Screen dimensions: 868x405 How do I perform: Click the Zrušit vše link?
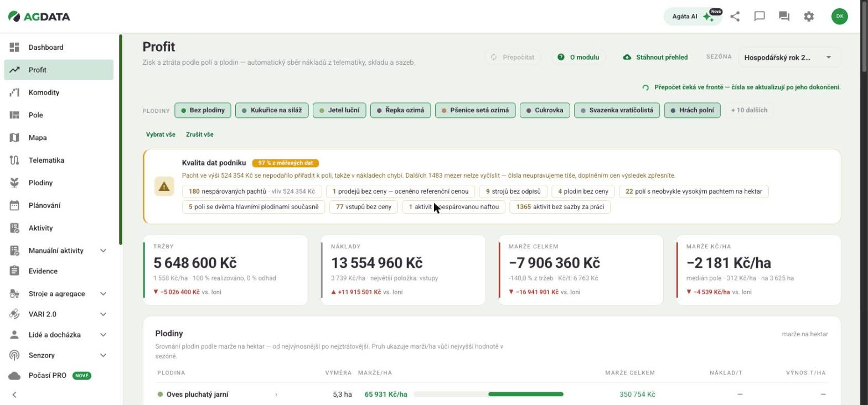[200, 134]
